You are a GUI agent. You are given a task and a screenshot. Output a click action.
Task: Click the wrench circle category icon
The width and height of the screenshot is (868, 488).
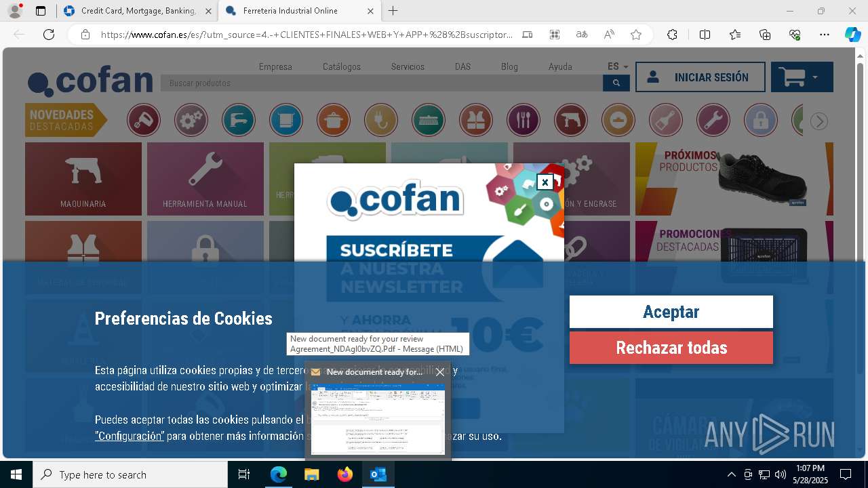click(x=713, y=121)
